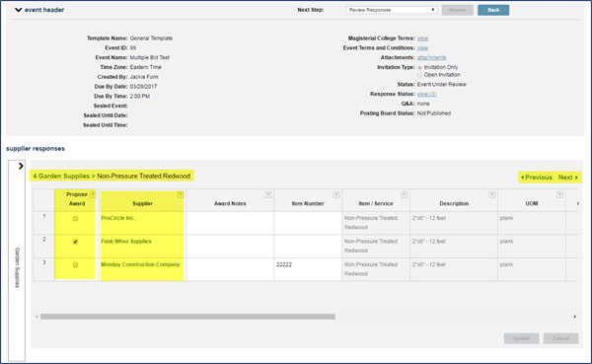592x364 pixels.
Task: Click 4 Garden Supplies breadcrumb
Action: click(x=61, y=176)
